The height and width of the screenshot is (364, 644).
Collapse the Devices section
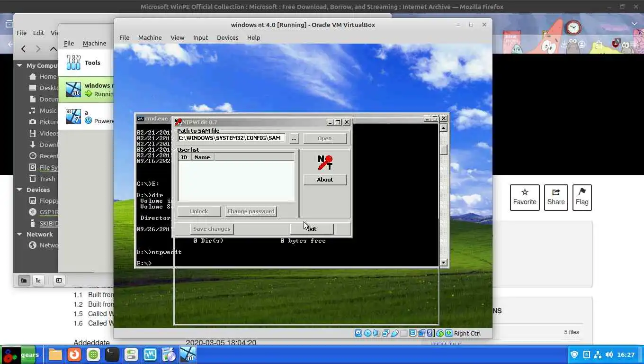pos(19,190)
